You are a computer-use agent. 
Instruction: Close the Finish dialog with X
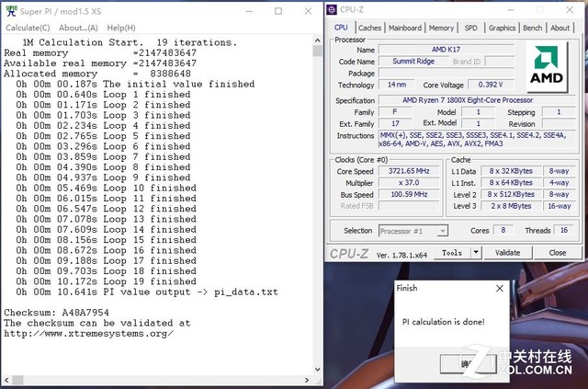click(x=500, y=288)
